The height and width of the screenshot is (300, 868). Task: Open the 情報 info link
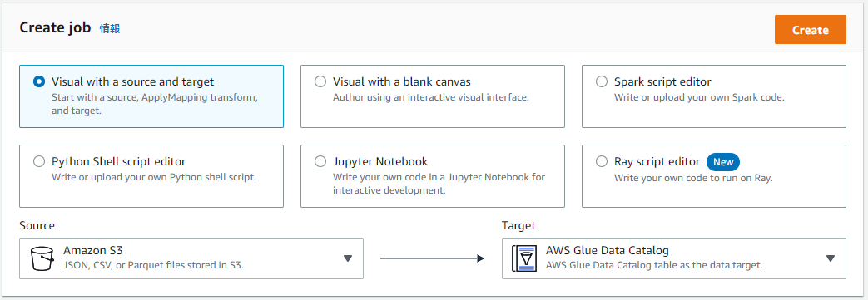(110, 29)
